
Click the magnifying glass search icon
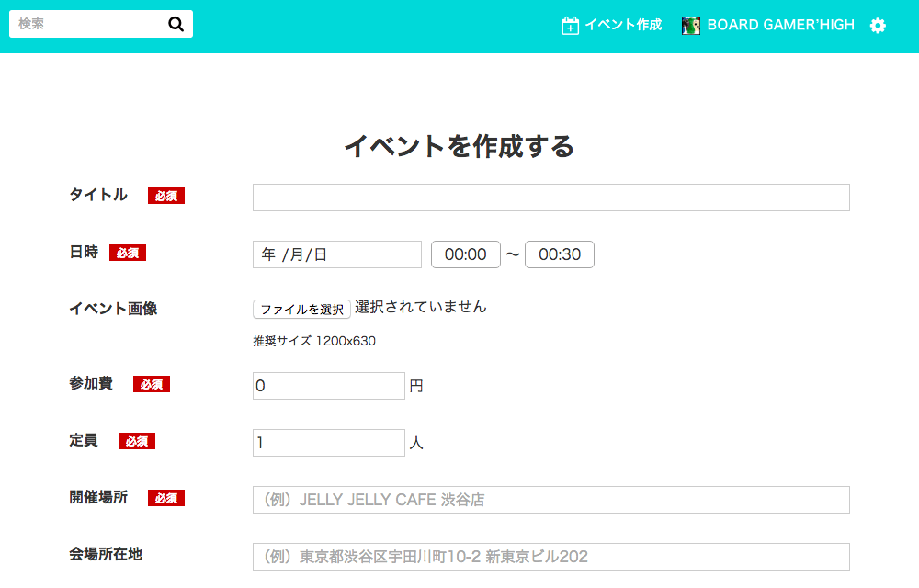pos(176,24)
